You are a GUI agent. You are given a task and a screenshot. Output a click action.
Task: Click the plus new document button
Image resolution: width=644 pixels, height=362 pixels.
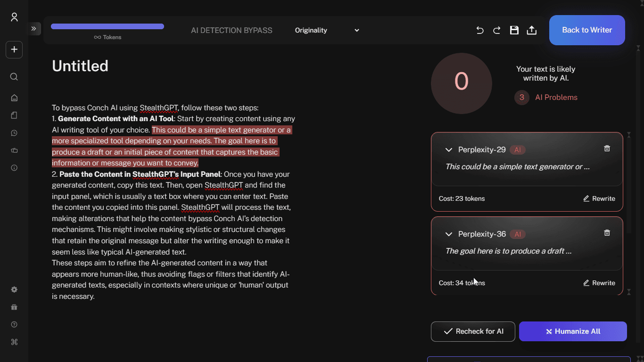tap(14, 49)
